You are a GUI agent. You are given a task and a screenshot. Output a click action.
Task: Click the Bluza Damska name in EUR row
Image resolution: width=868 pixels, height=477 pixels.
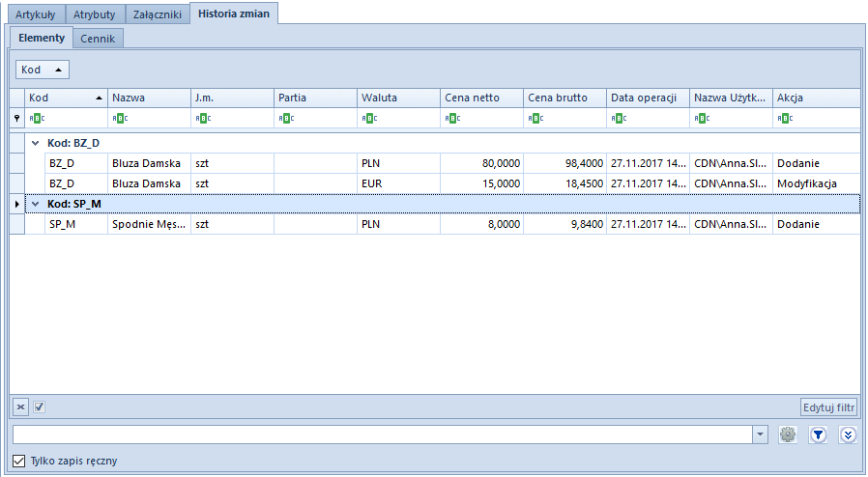coord(149,183)
